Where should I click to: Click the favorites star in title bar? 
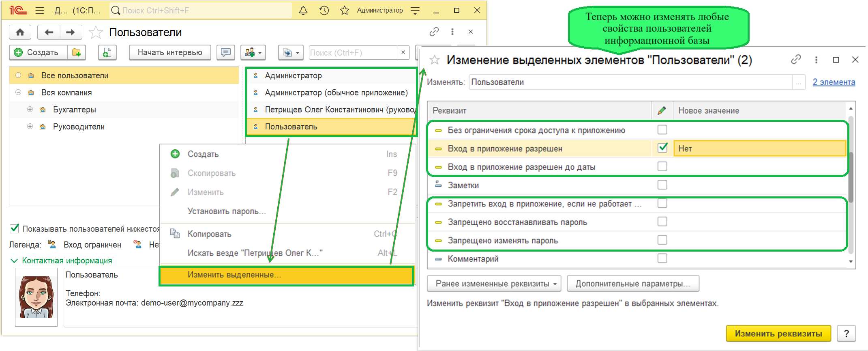pos(344,11)
